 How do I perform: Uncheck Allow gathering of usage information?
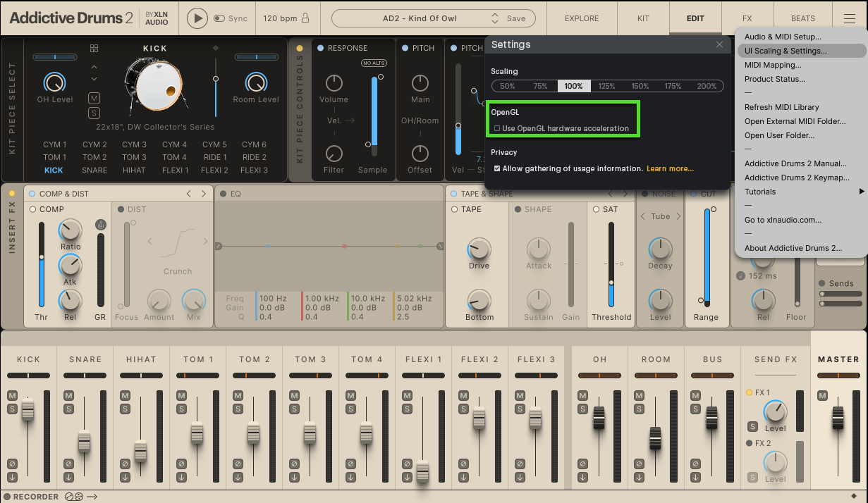(497, 168)
